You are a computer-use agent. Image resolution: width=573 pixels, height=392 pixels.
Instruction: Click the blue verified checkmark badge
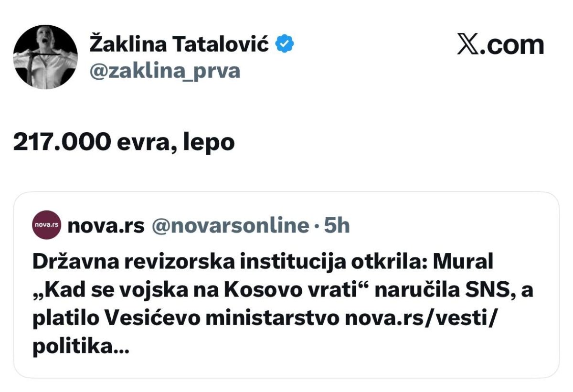coord(286,44)
